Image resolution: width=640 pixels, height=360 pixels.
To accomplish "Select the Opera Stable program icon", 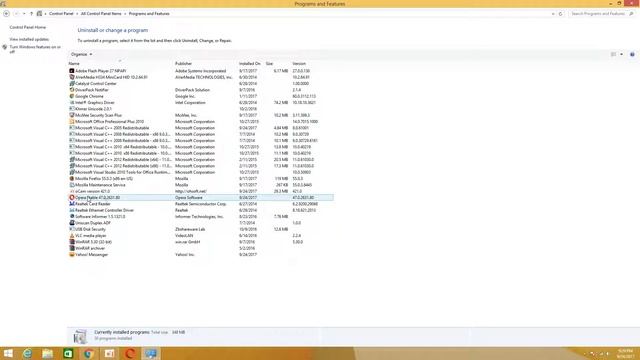I will 72,198.
